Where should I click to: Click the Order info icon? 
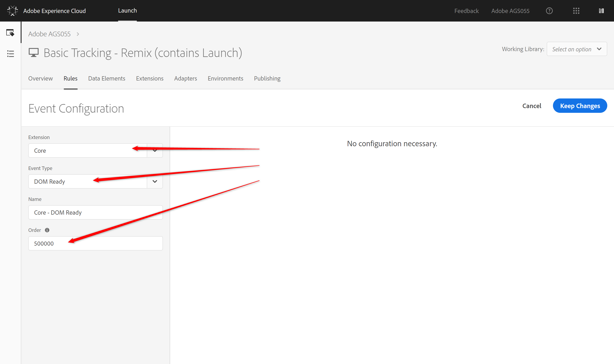[47, 230]
